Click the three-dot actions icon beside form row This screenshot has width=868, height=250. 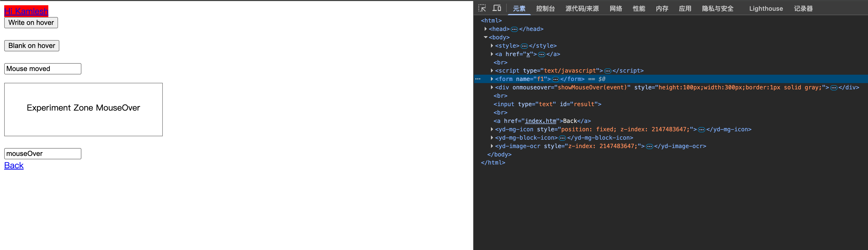coord(478,79)
